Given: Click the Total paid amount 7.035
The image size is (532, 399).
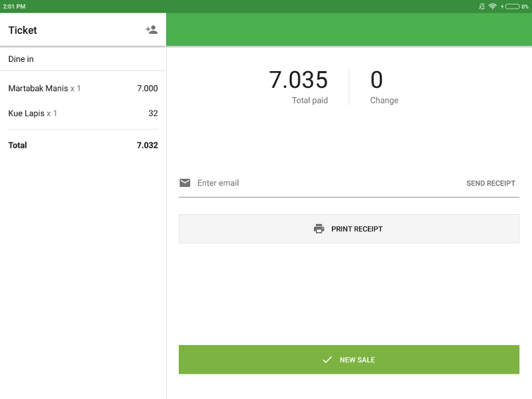Looking at the screenshot, I should (299, 80).
